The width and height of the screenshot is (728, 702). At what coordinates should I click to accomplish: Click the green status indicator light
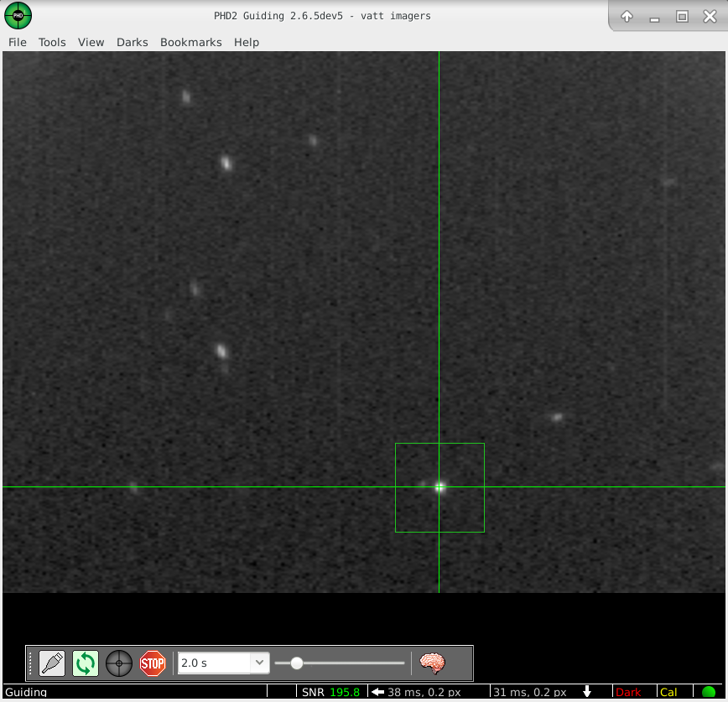click(x=709, y=692)
